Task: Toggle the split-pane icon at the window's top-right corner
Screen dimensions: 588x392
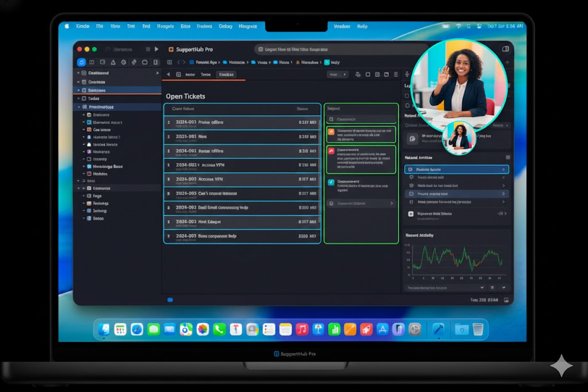Action: click(505, 49)
